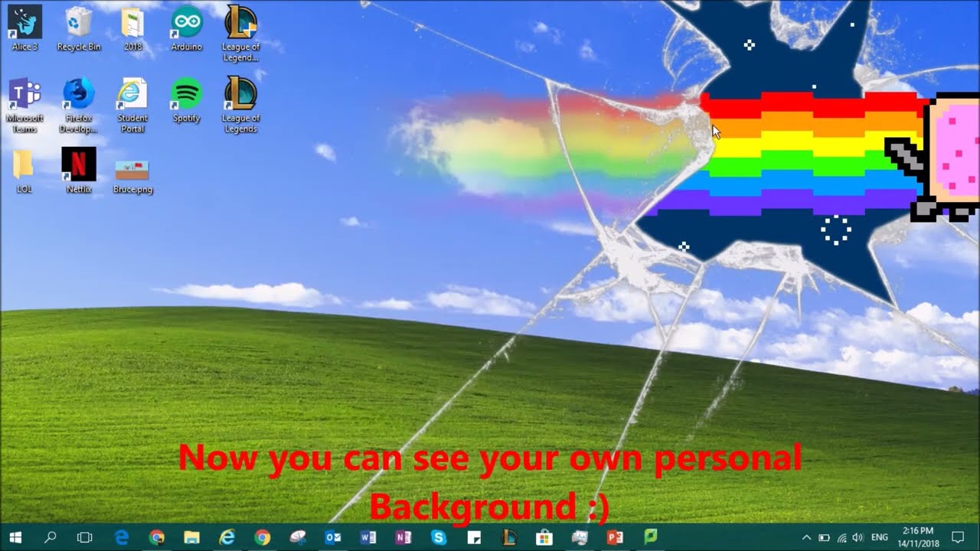
Task: Open the Wi-Fi network flyout
Action: point(841,537)
